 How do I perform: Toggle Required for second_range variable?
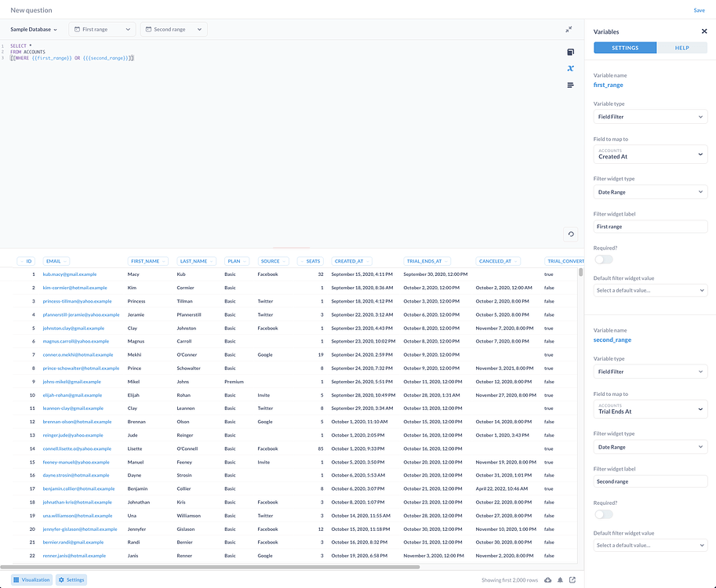[x=604, y=514]
